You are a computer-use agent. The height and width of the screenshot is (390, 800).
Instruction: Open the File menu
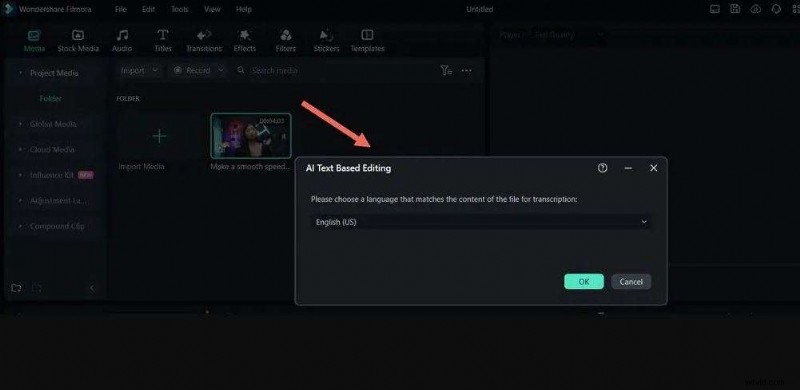(x=120, y=9)
